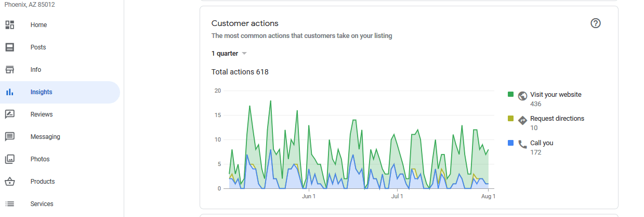This screenshot has height=217, width=644.
Task: Click the blue Call you legend swatch
Action: [x=511, y=143]
